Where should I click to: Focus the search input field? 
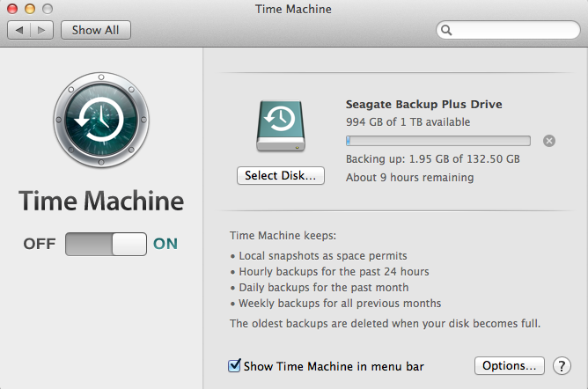[508, 30]
